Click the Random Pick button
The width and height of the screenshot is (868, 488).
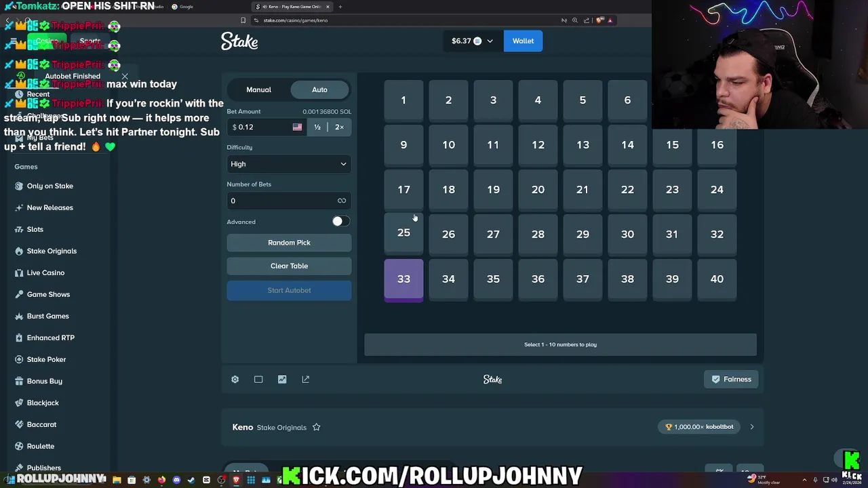(x=289, y=243)
